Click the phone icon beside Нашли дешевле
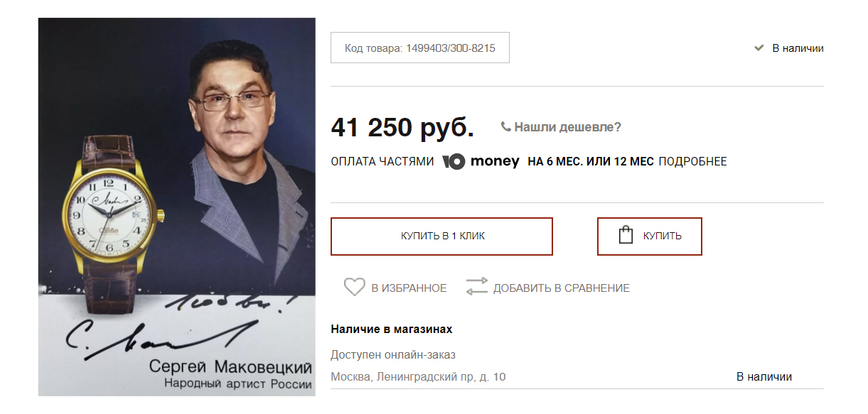The height and width of the screenshot is (414, 868). click(505, 126)
